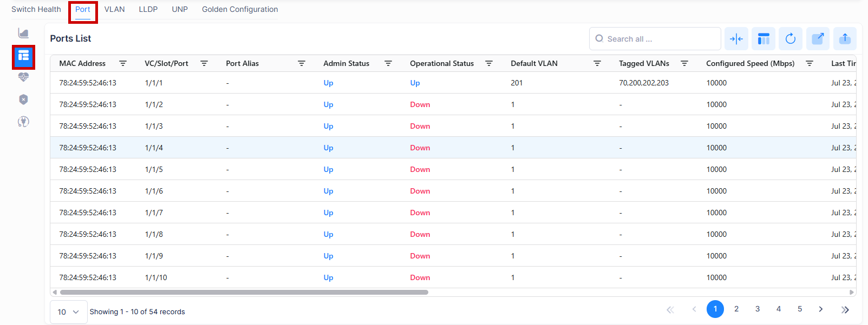Refresh the Ports List table
Image resolution: width=868 pixels, height=325 pixels.
tap(791, 39)
